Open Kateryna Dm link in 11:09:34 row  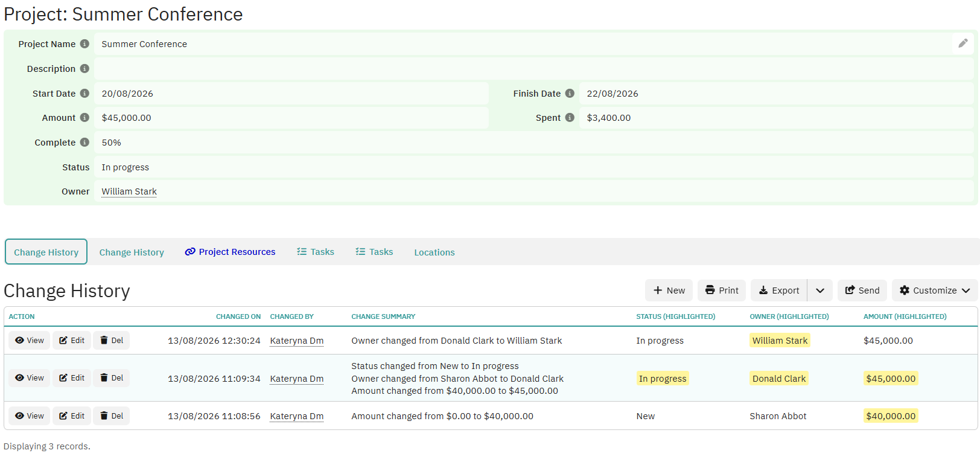click(297, 379)
